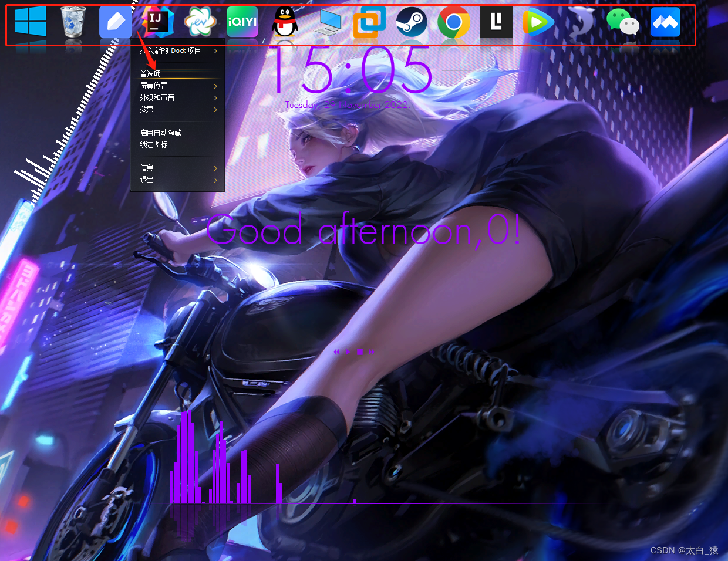The image size is (728, 561).
Task: Open the 插入新的 Dock 项目 submenu
Action: pyautogui.click(x=177, y=51)
